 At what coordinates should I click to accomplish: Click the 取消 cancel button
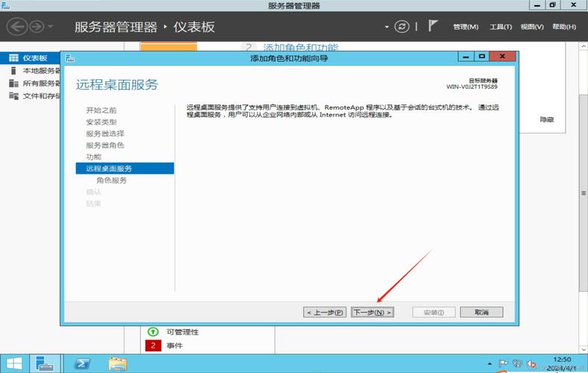481,313
